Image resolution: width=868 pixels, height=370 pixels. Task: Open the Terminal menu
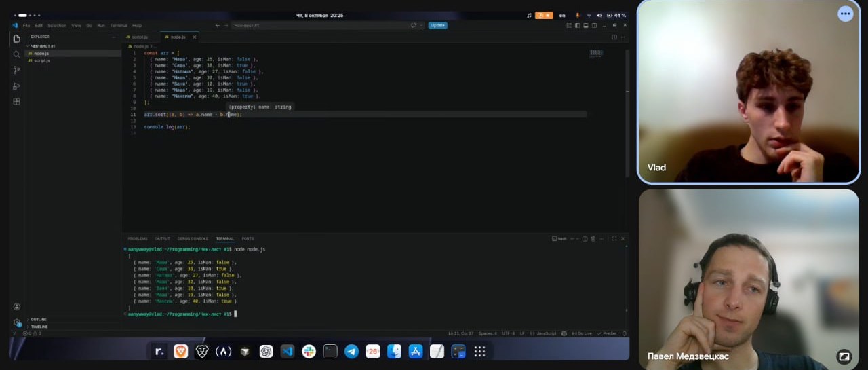(x=119, y=25)
